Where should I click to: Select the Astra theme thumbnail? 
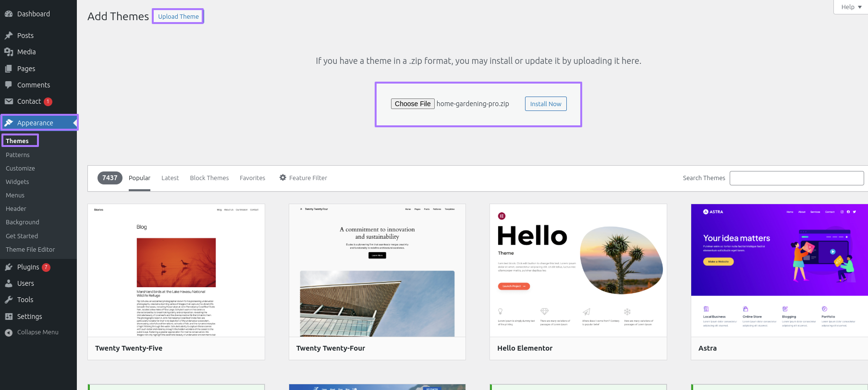click(779, 270)
